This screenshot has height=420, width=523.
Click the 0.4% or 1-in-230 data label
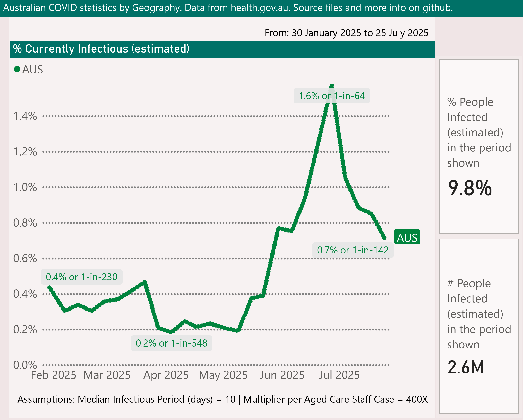(x=81, y=277)
